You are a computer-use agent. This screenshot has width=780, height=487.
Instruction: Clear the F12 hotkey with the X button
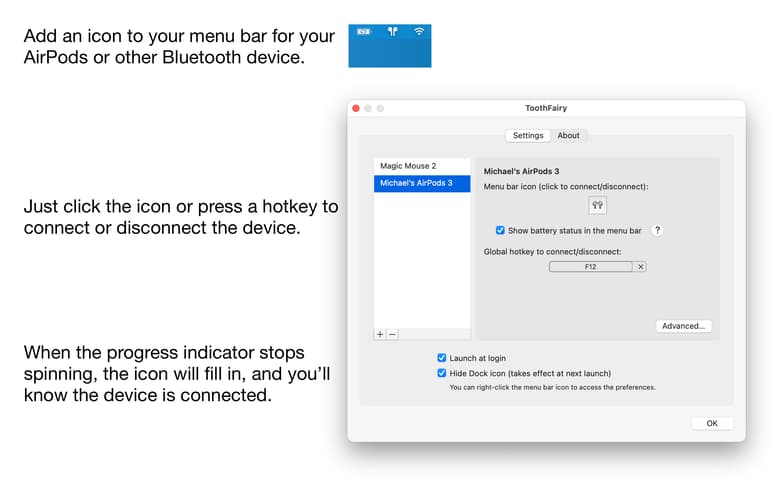pyautogui.click(x=641, y=267)
